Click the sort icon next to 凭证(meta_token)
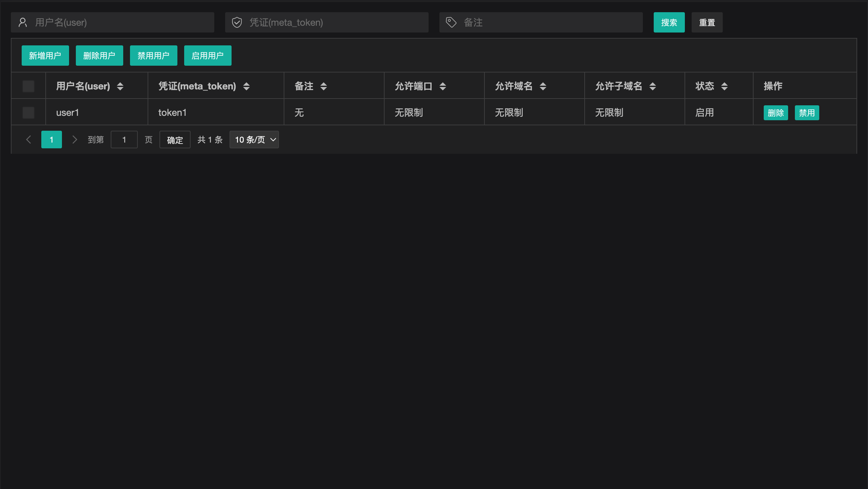868x489 pixels. pos(246,86)
